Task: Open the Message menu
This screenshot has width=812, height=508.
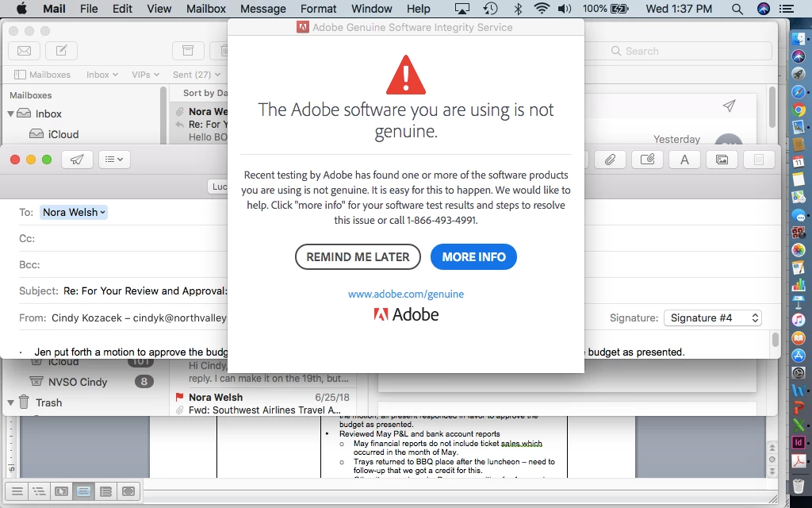Action: click(x=263, y=8)
